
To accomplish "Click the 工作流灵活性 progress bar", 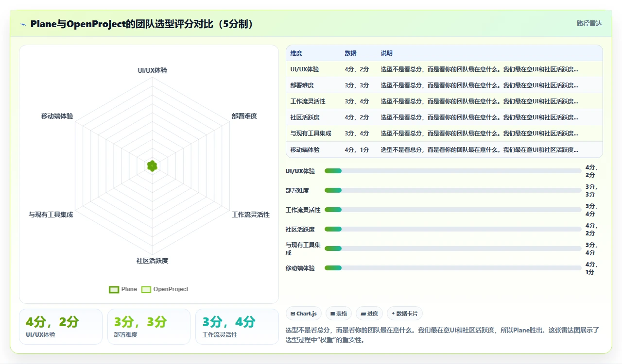I will (453, 210).
